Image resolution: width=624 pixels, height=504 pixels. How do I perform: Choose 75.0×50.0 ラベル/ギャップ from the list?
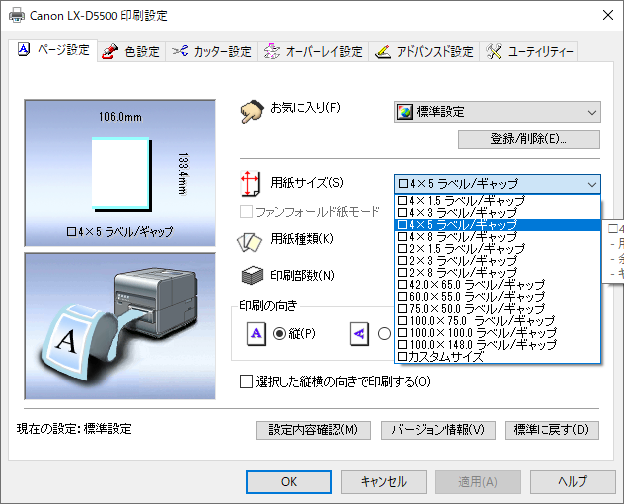(497, 309)
